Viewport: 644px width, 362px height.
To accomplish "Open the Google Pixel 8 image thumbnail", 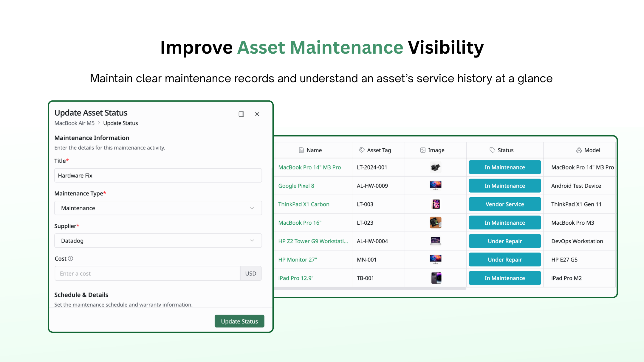I will (436, 186).
